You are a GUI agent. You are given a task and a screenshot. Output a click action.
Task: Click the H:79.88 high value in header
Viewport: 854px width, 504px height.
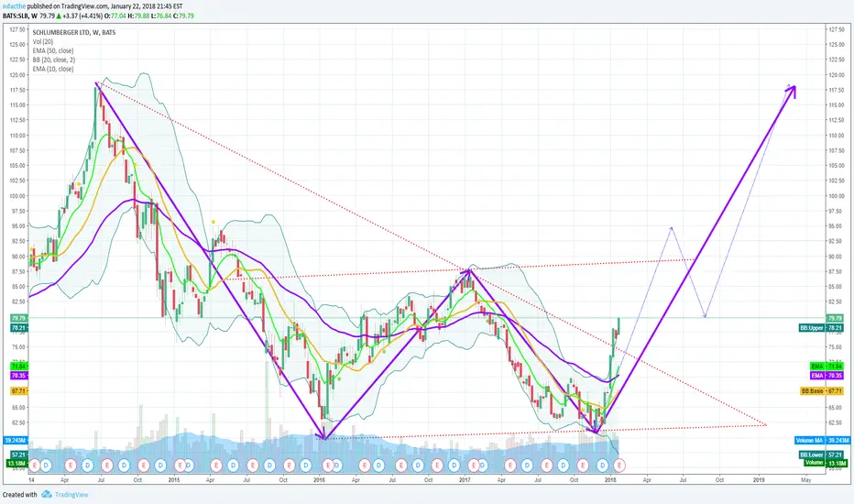pyautogui.click(x=138, y=16)
